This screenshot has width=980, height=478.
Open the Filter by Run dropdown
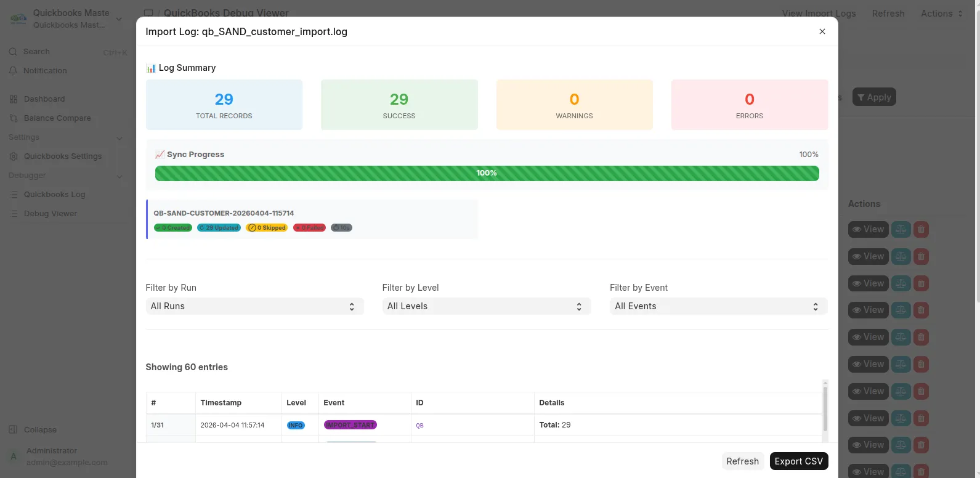coord(254,306)
